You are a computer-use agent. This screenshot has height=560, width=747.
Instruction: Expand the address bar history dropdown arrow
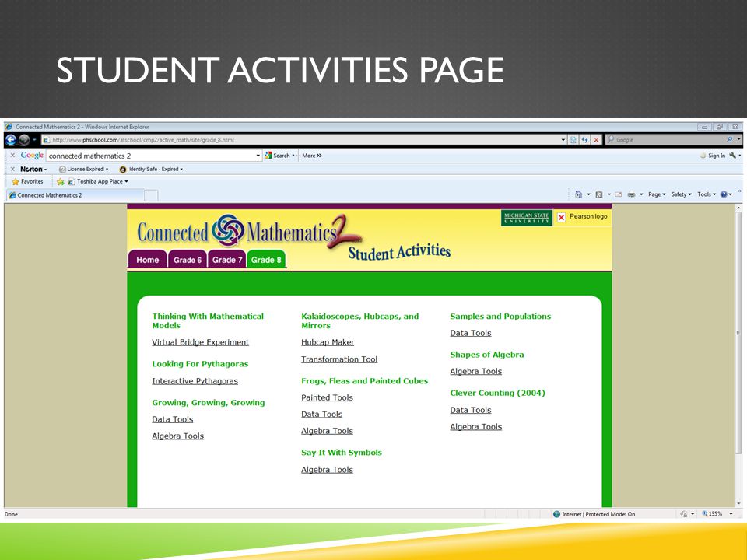pos(563,140)
